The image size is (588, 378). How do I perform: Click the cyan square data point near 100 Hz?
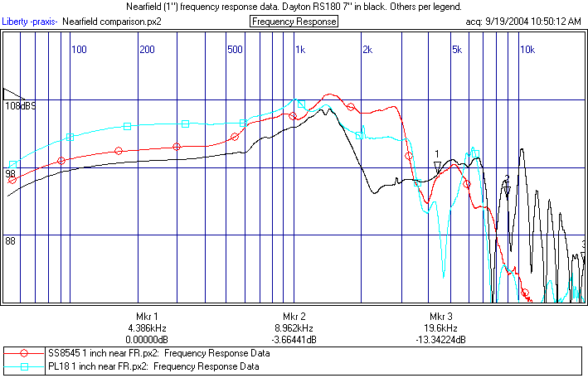click(70, 137)
